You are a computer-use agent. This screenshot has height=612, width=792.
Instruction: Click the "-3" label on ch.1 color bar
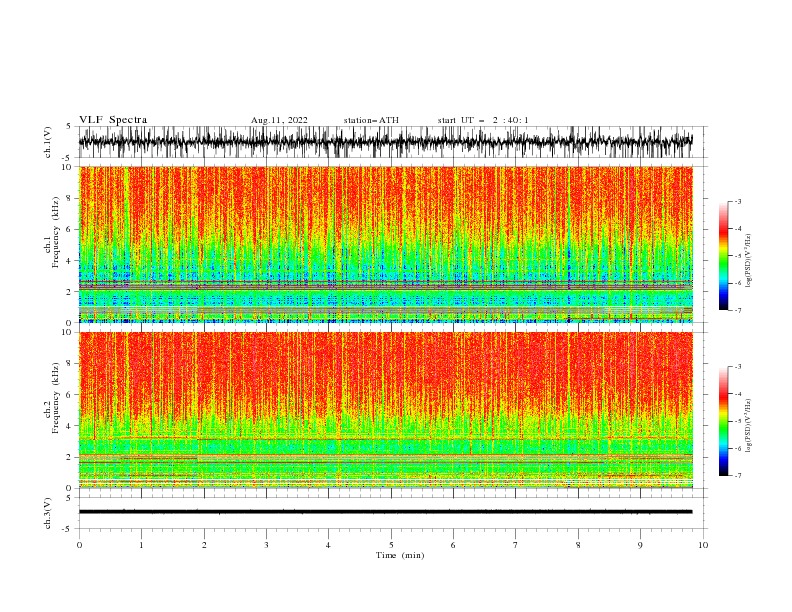pos(737,201)
